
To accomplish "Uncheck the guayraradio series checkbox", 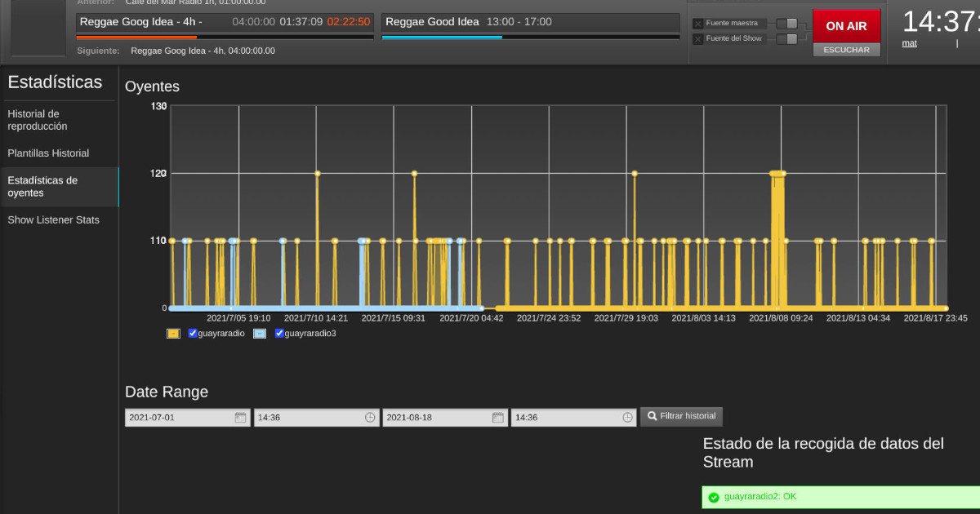I will click(193, 333).
